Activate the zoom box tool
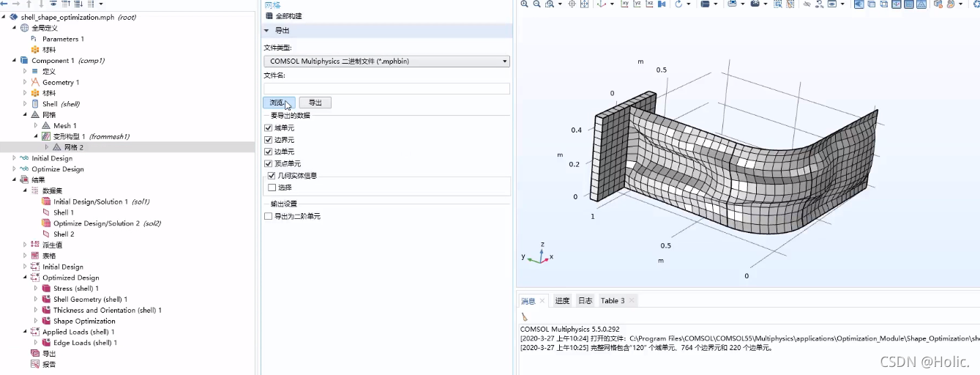Viewport: 980px width, 375px height. pyautogui.click(x=549, y=4)
